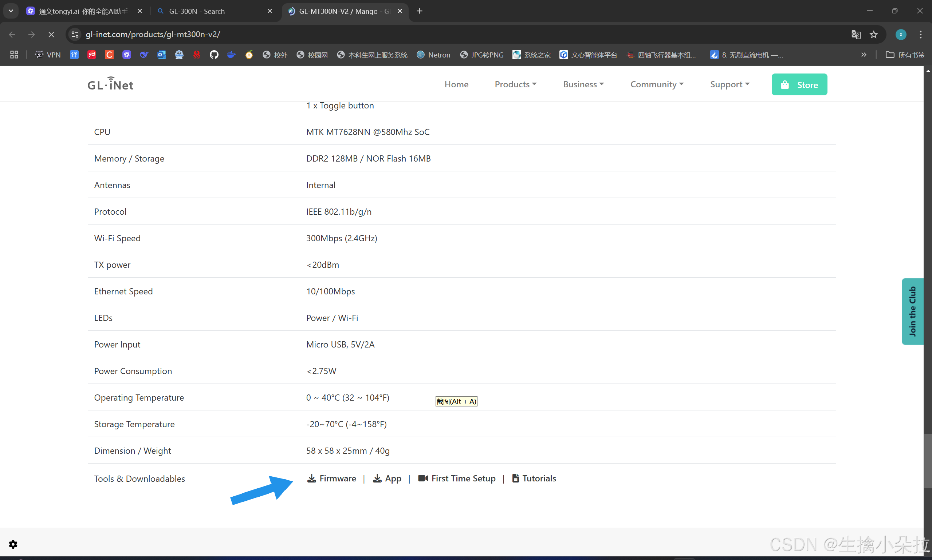Stop page loading with X button
This screenshot has width=932, height=560.
click(51, 34)
